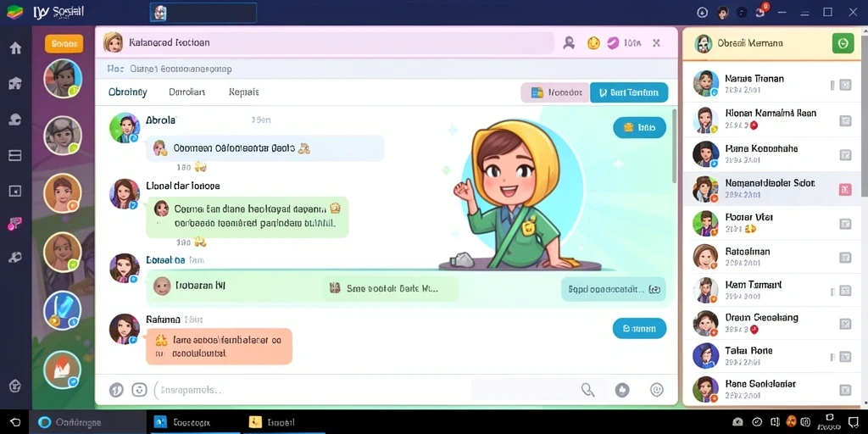
Task: Open the Mam Temant contact
Action: click(x=771, y=291)
